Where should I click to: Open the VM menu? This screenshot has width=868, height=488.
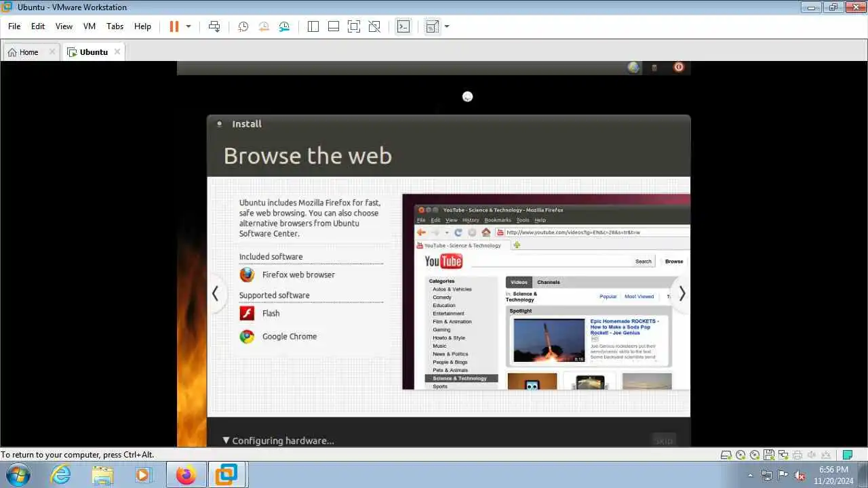pyautogui.click(x=90, y=26)
